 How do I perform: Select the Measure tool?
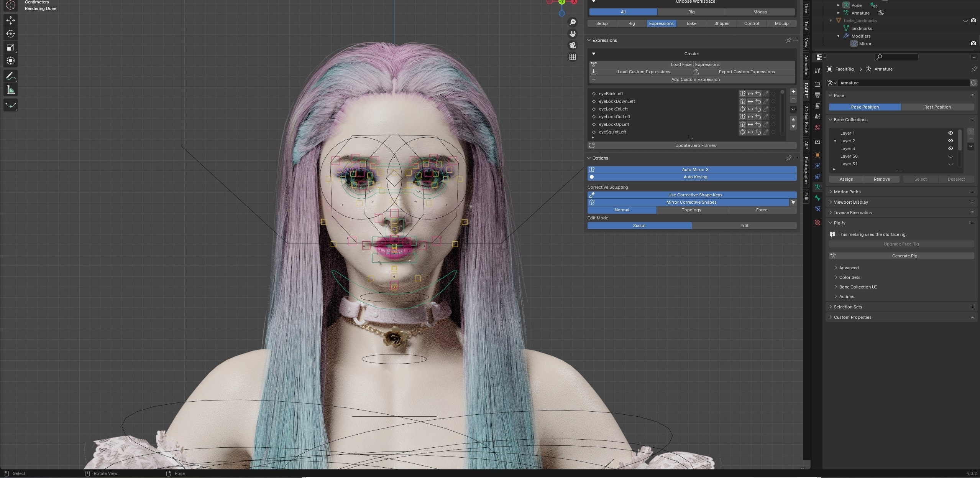tap(10, 89)
